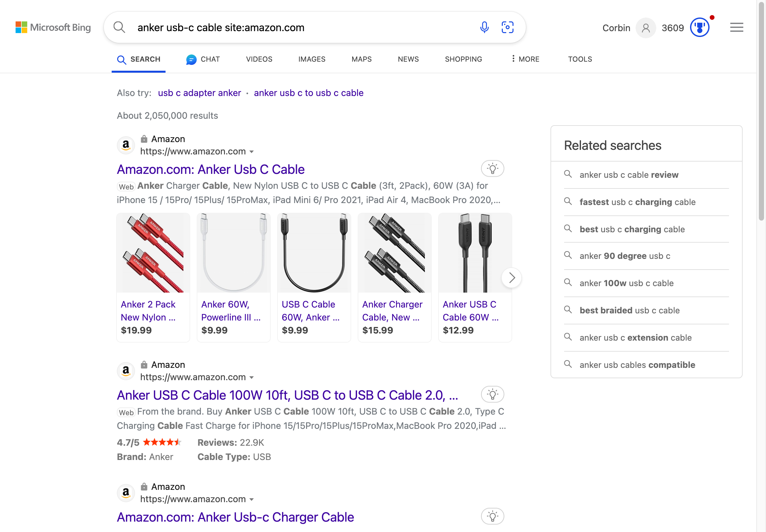Search related 'anker usb c extension cable'

[646, 338]
